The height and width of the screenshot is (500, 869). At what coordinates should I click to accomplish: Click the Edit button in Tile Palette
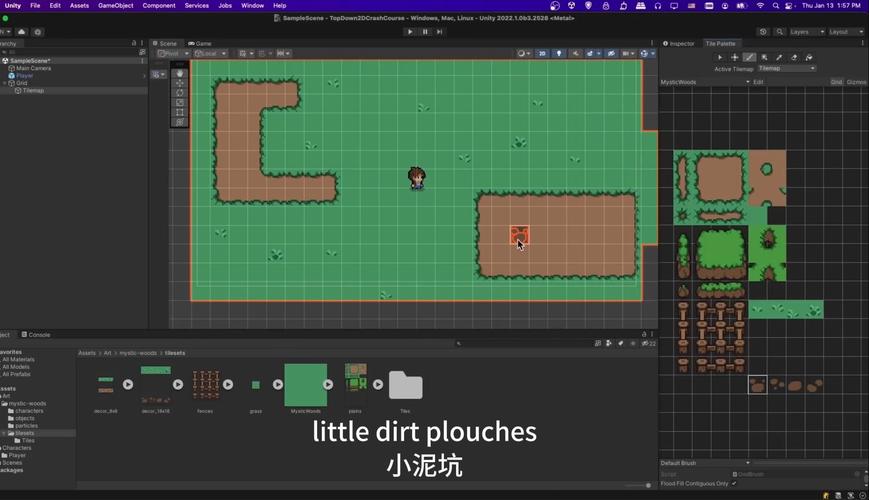(758, 82)
